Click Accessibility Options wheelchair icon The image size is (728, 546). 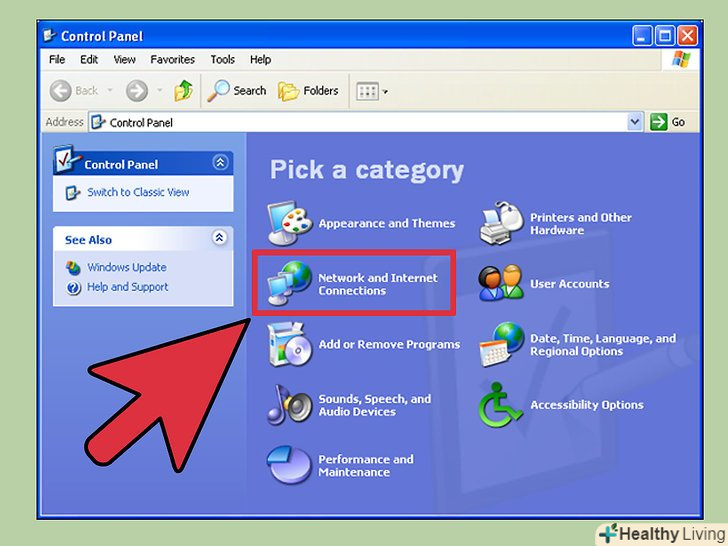(x=500, y=405)
